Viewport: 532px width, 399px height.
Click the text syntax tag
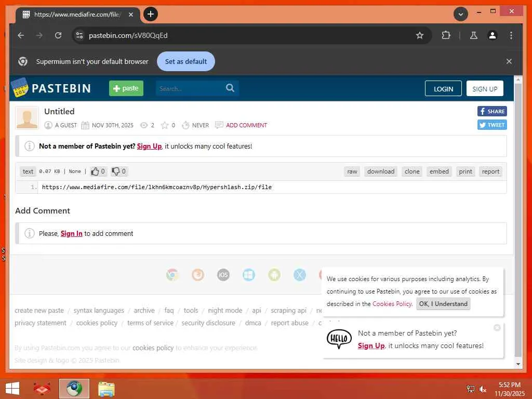tap(28, 171)
